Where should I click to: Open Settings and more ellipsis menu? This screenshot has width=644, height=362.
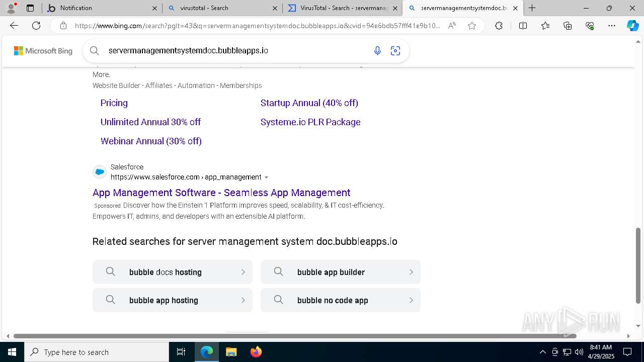(x=612, y=26)
